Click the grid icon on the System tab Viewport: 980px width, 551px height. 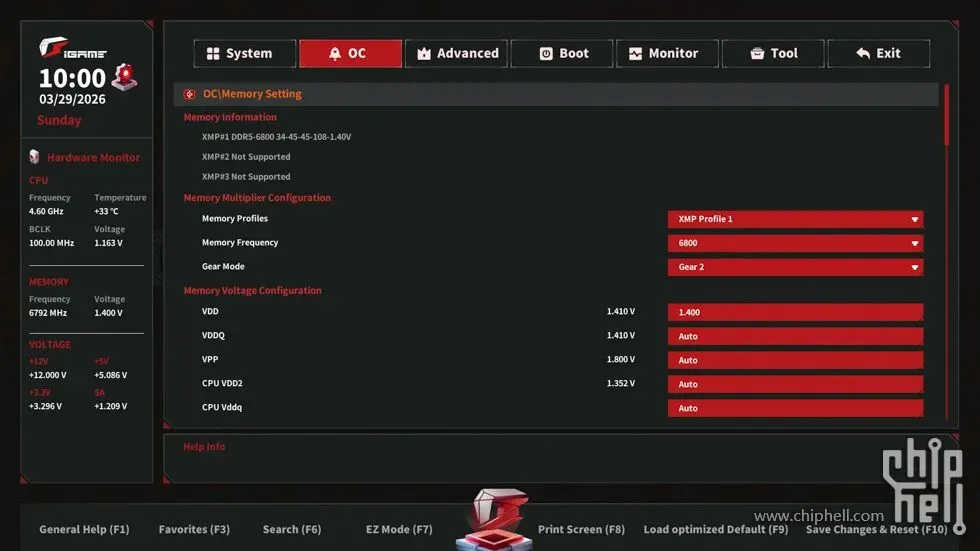213,54
